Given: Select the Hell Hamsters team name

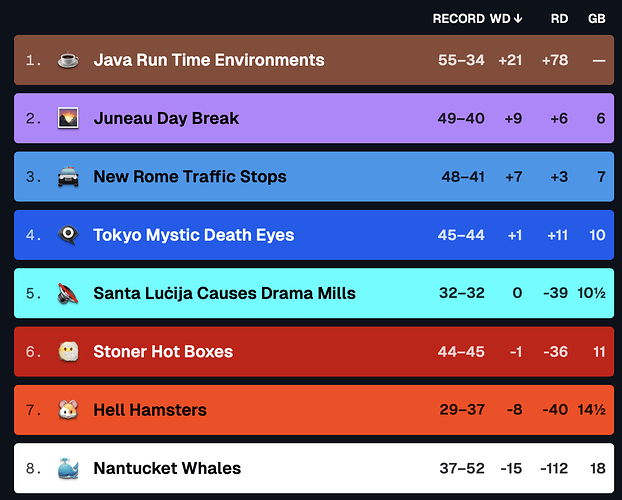Looking at the screenshot, I should 150,410.
